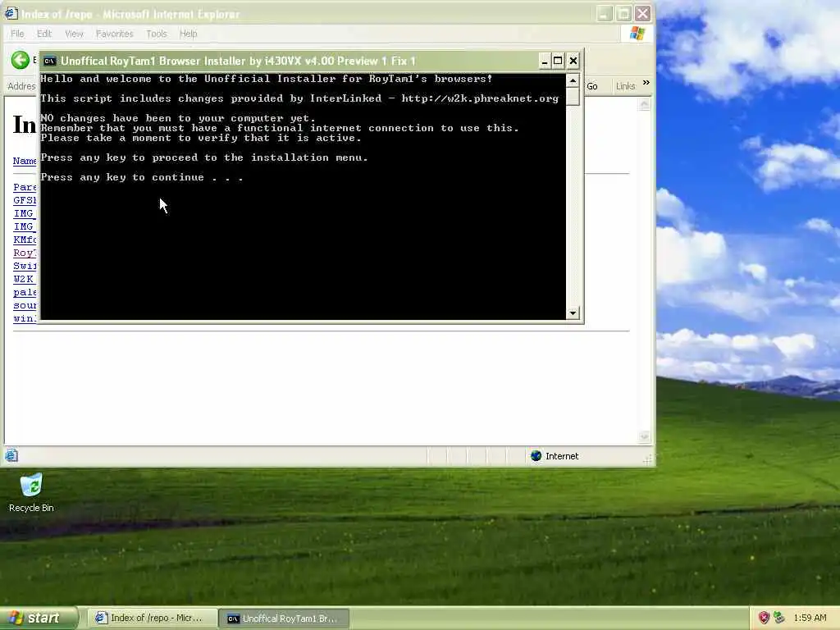Click the network connection tray icon

click(779, 618)
